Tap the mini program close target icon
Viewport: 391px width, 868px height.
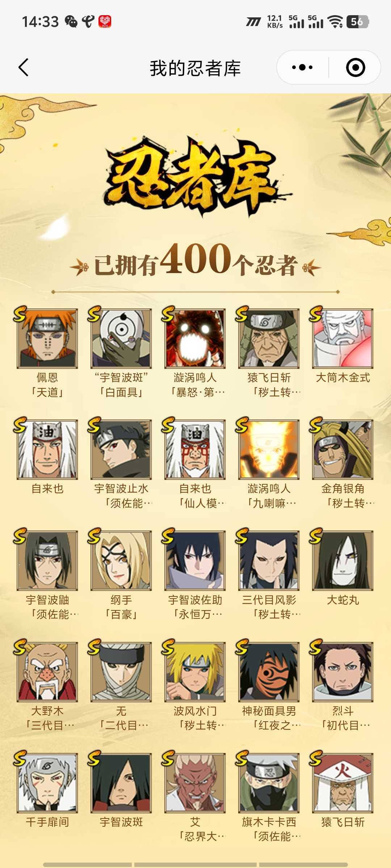[355, 68]
